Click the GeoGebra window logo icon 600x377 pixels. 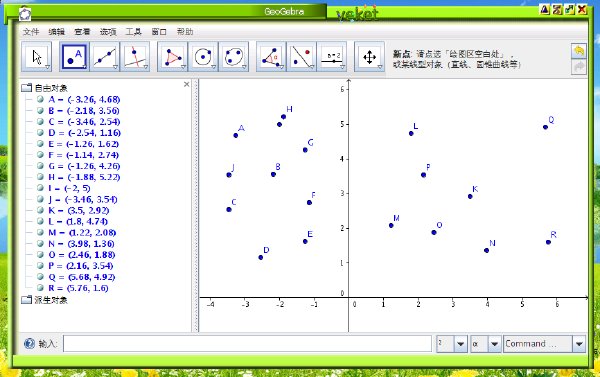point(25,14)
